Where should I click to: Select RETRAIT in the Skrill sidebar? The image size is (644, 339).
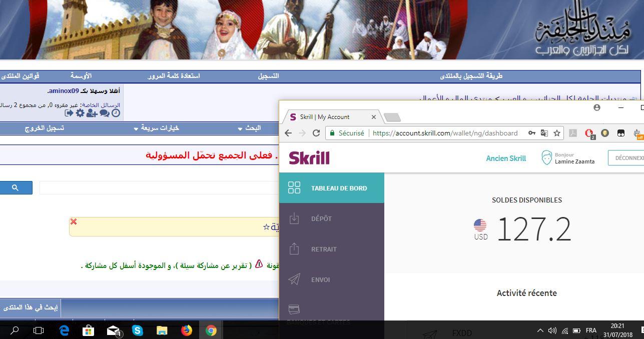click(x=332, y=249)
